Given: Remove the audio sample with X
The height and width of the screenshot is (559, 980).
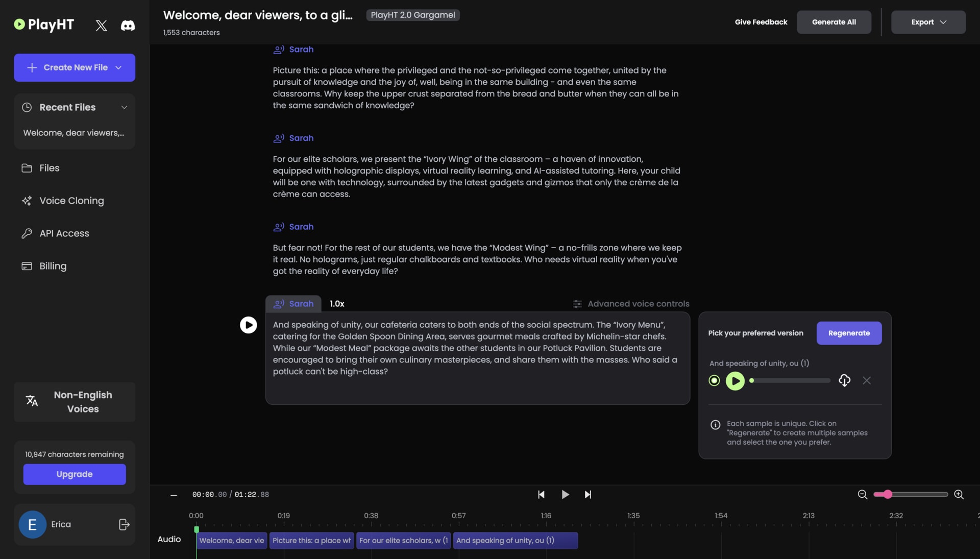Looking at the screenshot, I should tap(866, 380).
